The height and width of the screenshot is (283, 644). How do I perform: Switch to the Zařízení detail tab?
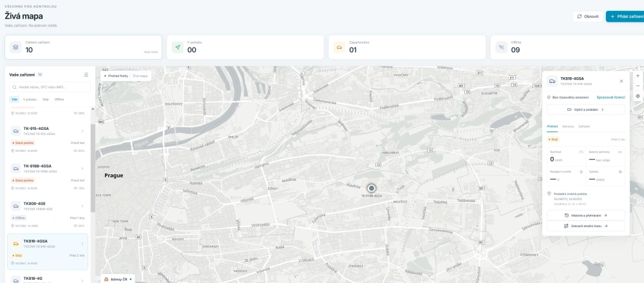tap(584, 126)
